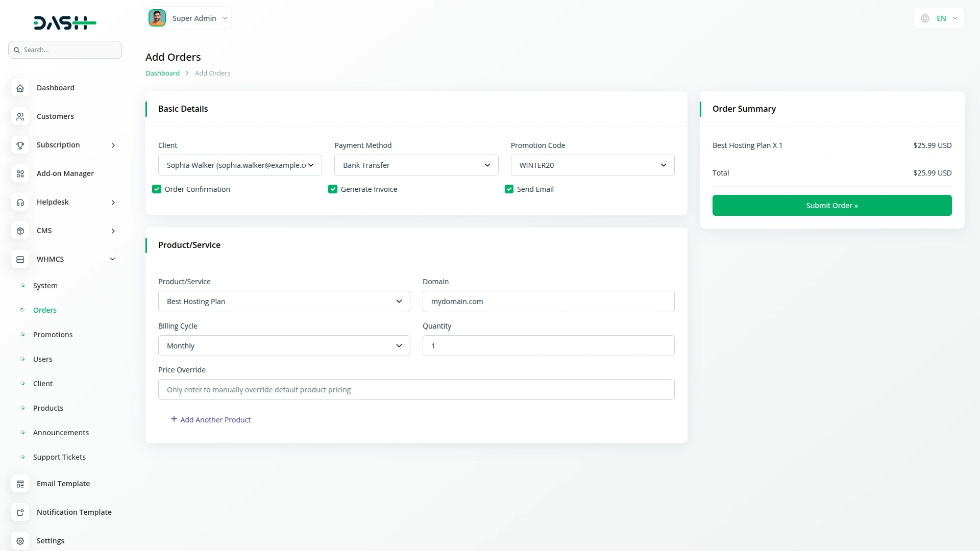Click the globe language icon
980x551 pixels.
925,18
